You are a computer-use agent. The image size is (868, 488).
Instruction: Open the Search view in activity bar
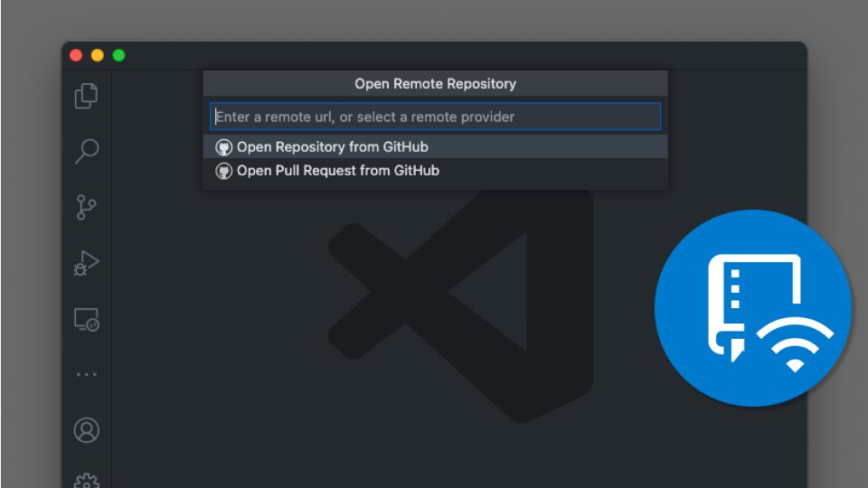[x=87, y=151]
